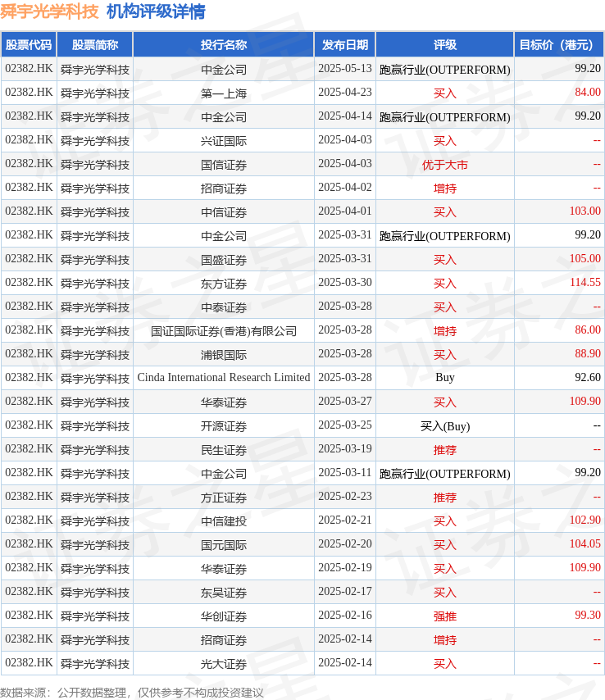Click the 强推 rating cell
Viewport: 605px width, 700px height.
point(445,616)
